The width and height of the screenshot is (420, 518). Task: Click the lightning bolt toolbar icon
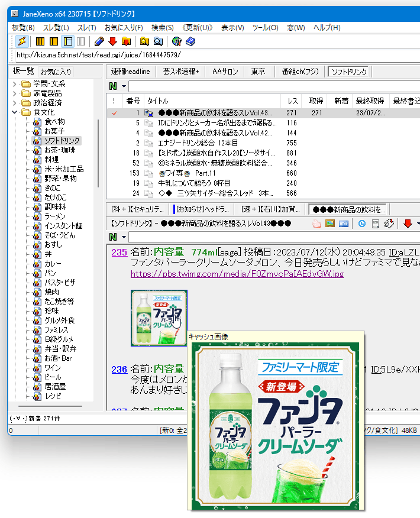tap(22, 41)
